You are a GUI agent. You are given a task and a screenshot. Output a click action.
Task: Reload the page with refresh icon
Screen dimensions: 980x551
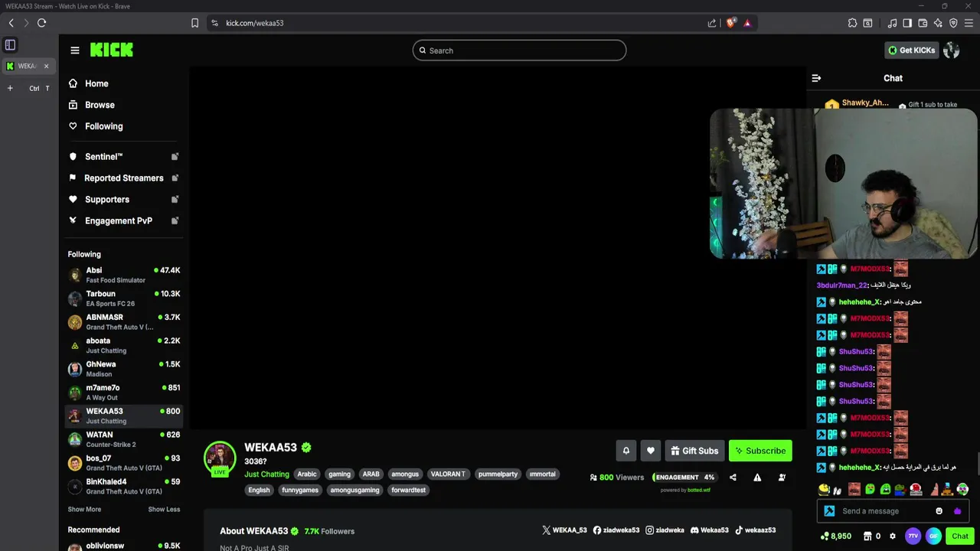pyautogui.click(x=41, y=23)
